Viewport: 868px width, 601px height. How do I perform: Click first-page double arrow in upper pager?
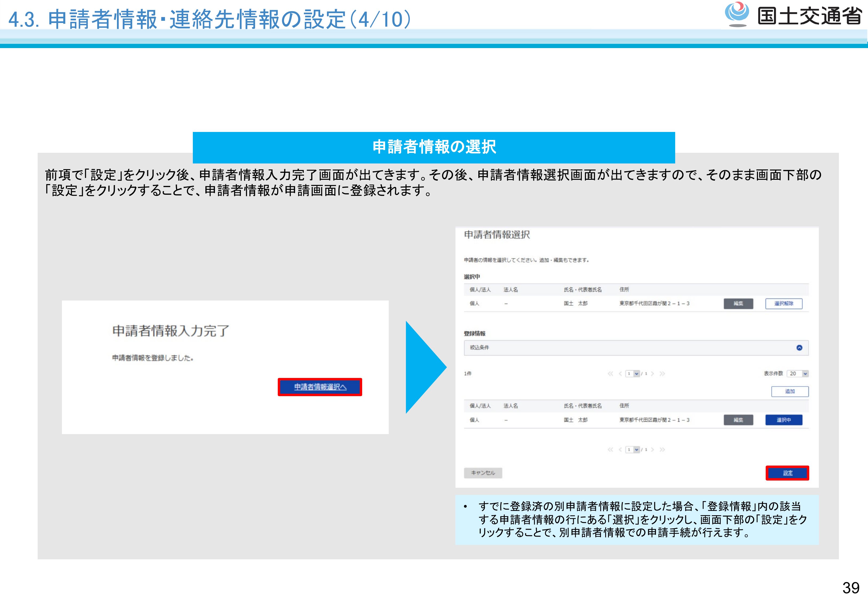pos(610,373)
